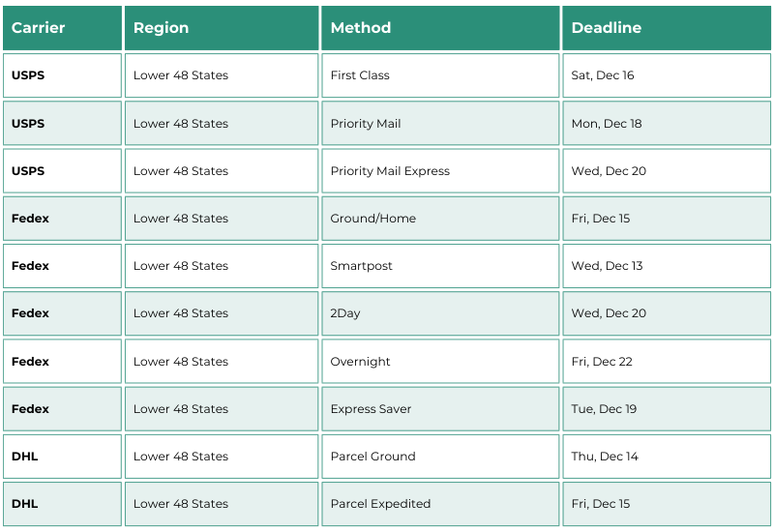Select the 2Day method cell
Screen dimensions: 774x532
[x=440, y=313]
